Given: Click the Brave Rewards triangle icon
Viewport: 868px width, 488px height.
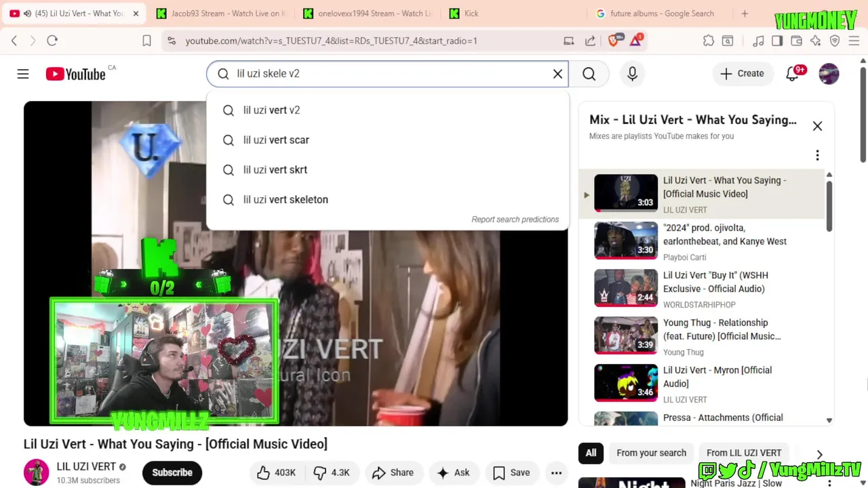Looking at the screenshot, I should pyautogui.click(x=636, y=40).
